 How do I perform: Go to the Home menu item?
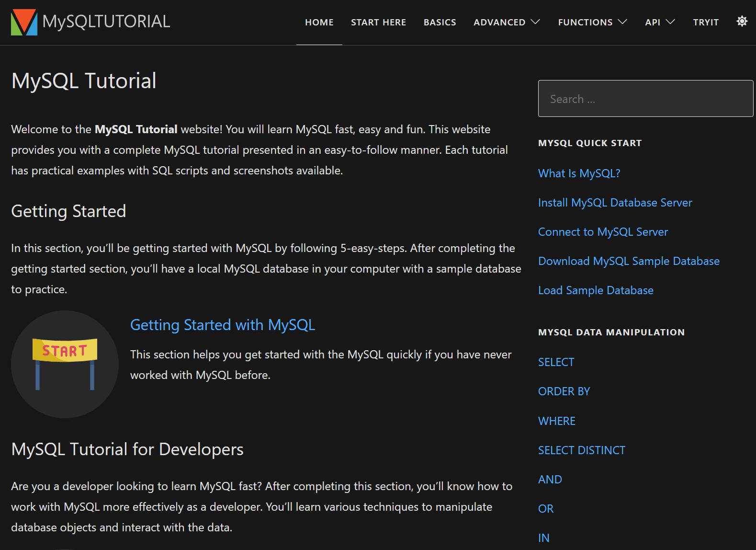point(319,23)
